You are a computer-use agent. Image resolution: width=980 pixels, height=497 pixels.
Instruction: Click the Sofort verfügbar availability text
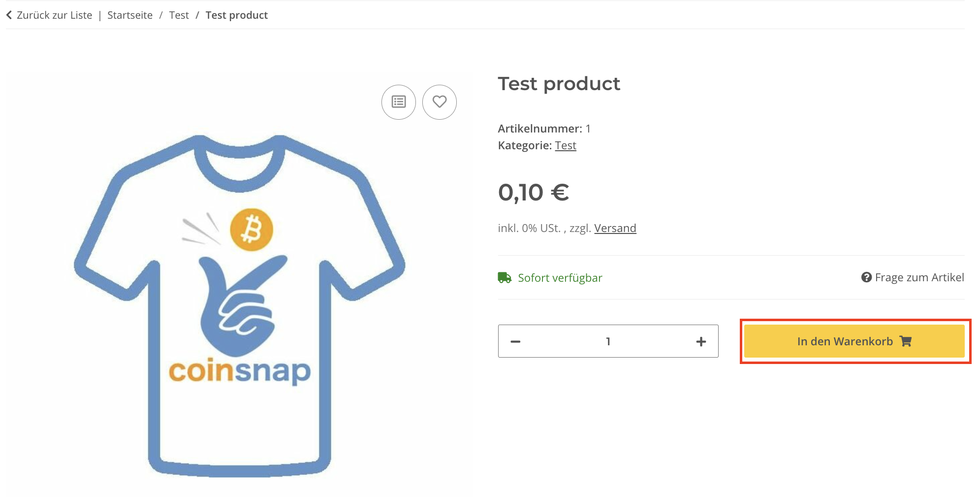click(560, 278)
